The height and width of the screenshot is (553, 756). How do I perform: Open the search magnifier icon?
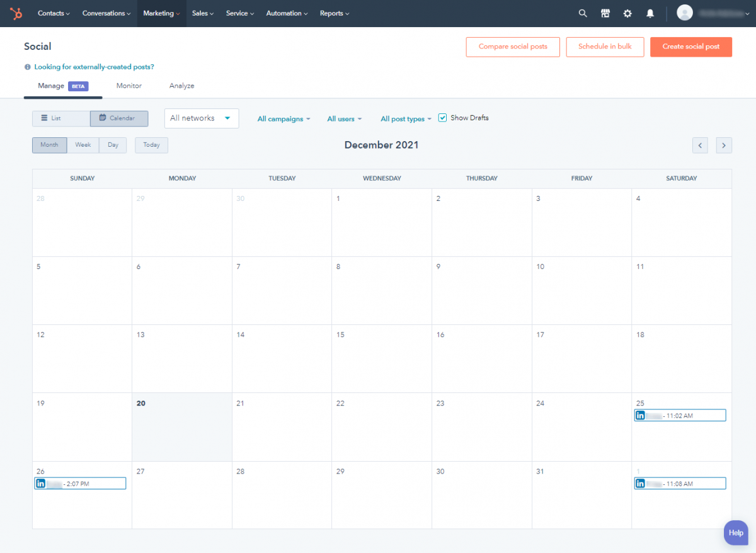pyautogui.click(x=582, y=13)
